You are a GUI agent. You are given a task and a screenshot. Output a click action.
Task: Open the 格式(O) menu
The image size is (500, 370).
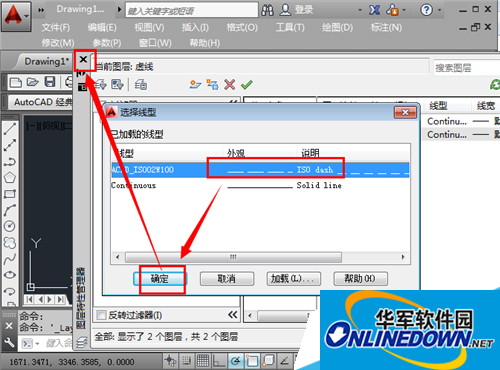[242, 27]
